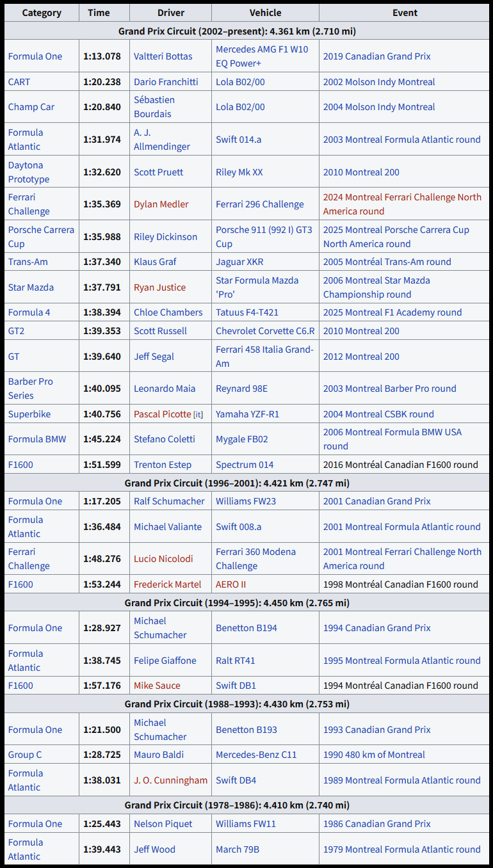This screenshot has width=493, height=868.
Task: Open Lucio Nicolodi driver link
Action: pos(163,559)
